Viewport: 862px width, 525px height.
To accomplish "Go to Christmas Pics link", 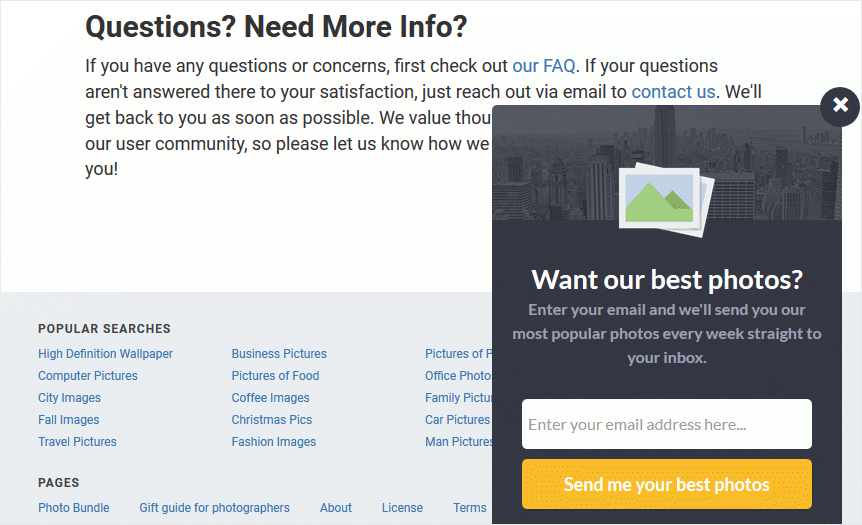I will 272,419.
